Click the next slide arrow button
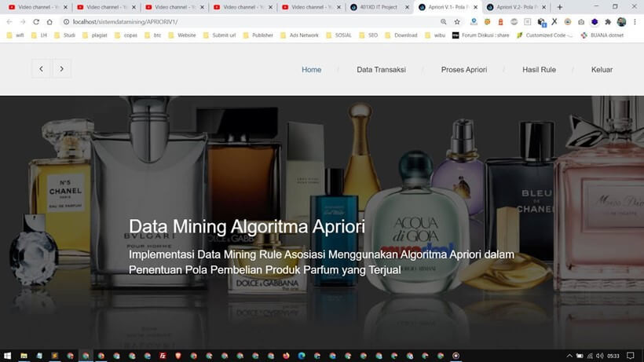 [62, 69]
